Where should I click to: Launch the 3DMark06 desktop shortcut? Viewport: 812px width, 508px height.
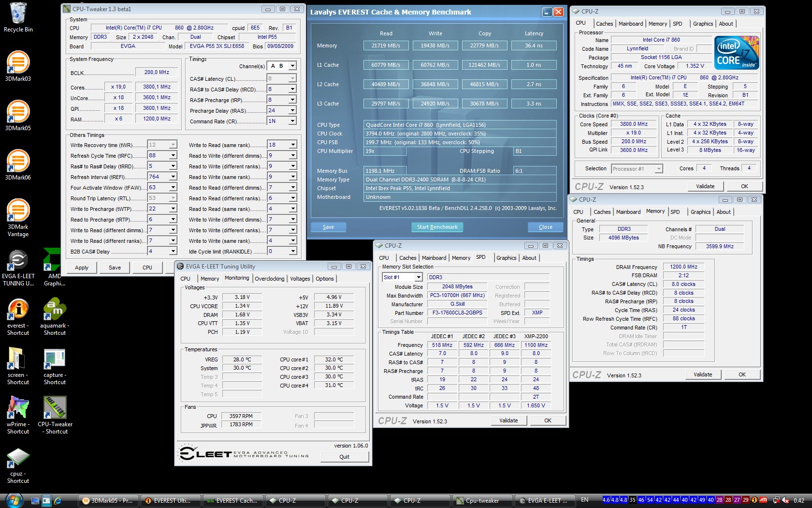(18, 165)
